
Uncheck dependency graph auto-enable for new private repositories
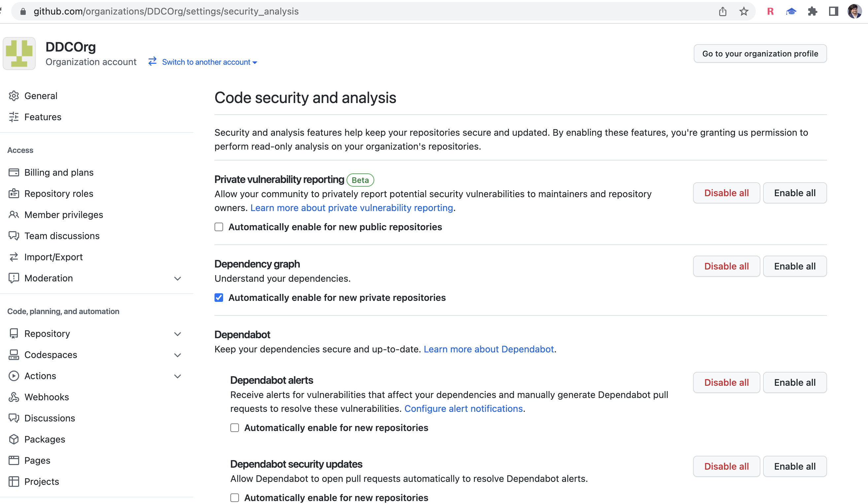click(x=219, y=298)
